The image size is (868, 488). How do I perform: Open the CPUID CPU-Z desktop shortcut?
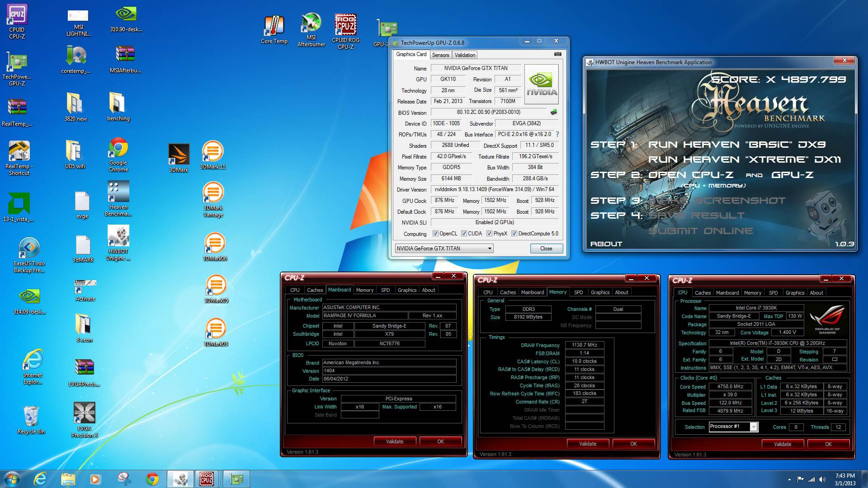click(x=17, y=22)
